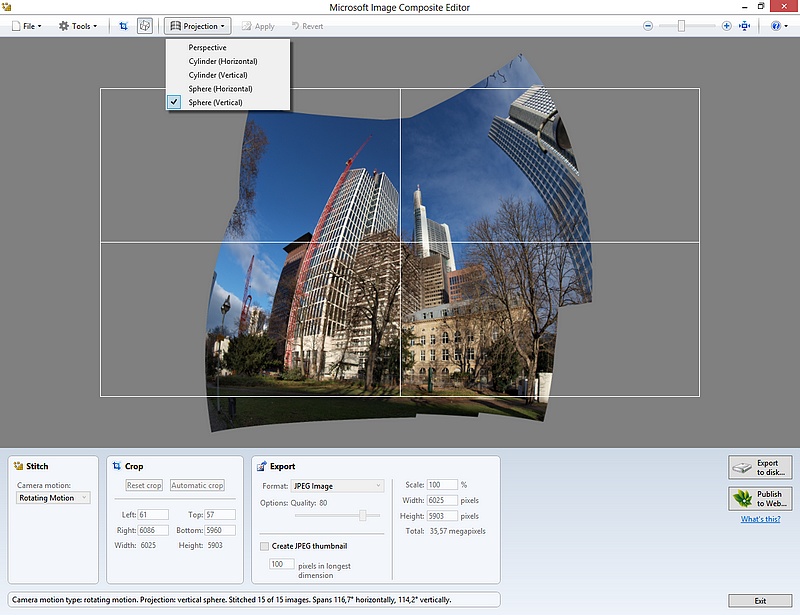Click the Scale percentage input field
The image size is (800, 615).
(x=442, y=485)
